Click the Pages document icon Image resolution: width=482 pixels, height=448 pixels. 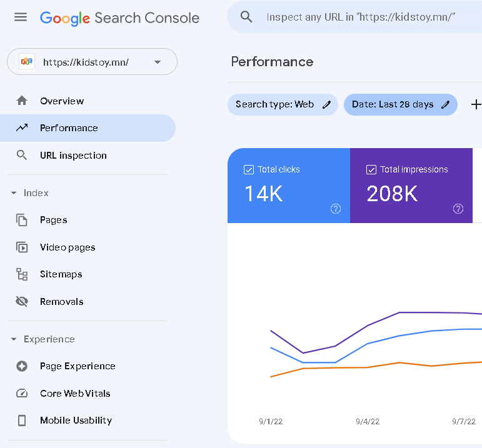click(22, 220)
